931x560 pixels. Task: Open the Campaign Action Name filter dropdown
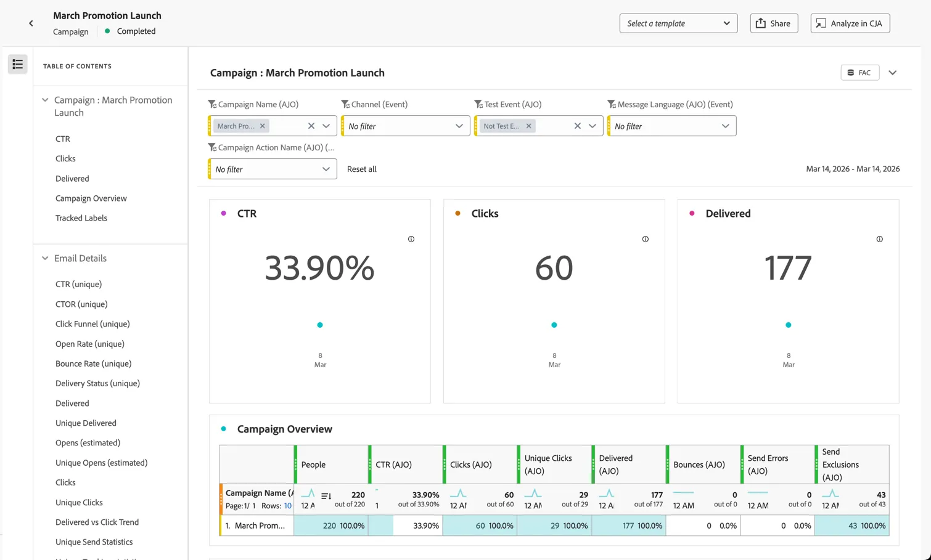click(x=273, y=169)
